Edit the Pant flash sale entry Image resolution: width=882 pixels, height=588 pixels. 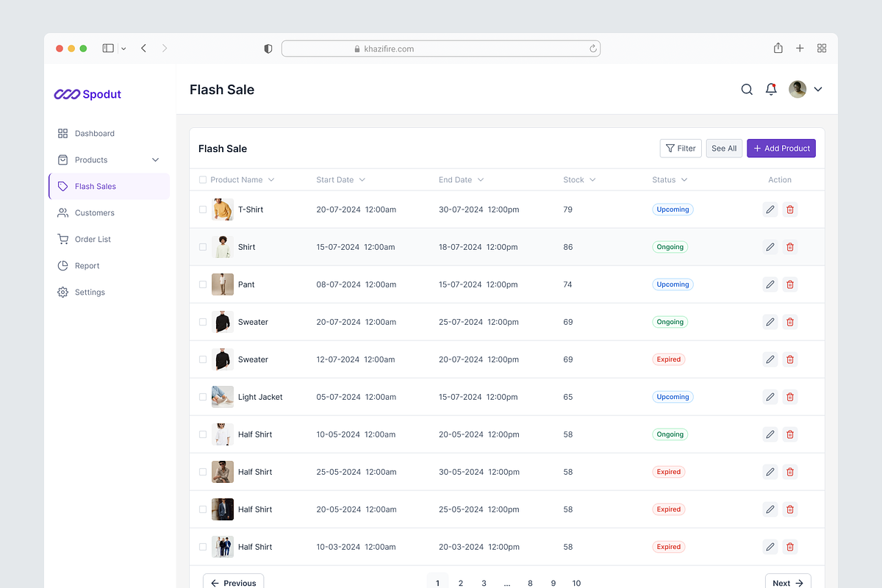(x=770, y=284)
